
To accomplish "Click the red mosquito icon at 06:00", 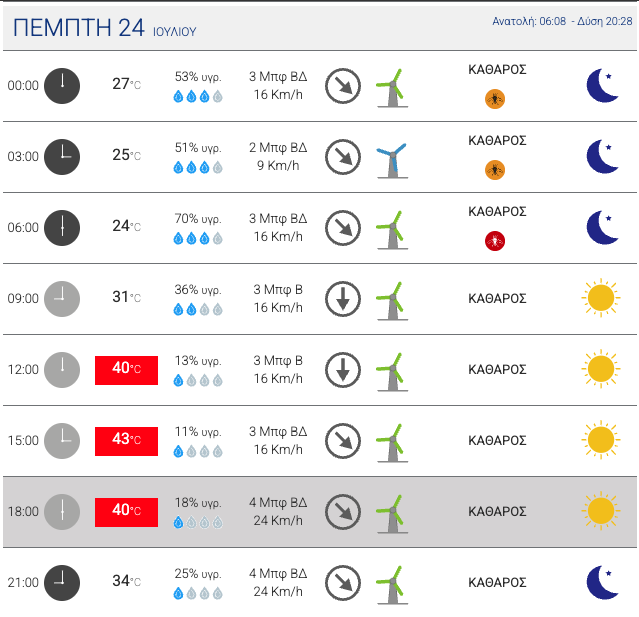I will [494, 241].
